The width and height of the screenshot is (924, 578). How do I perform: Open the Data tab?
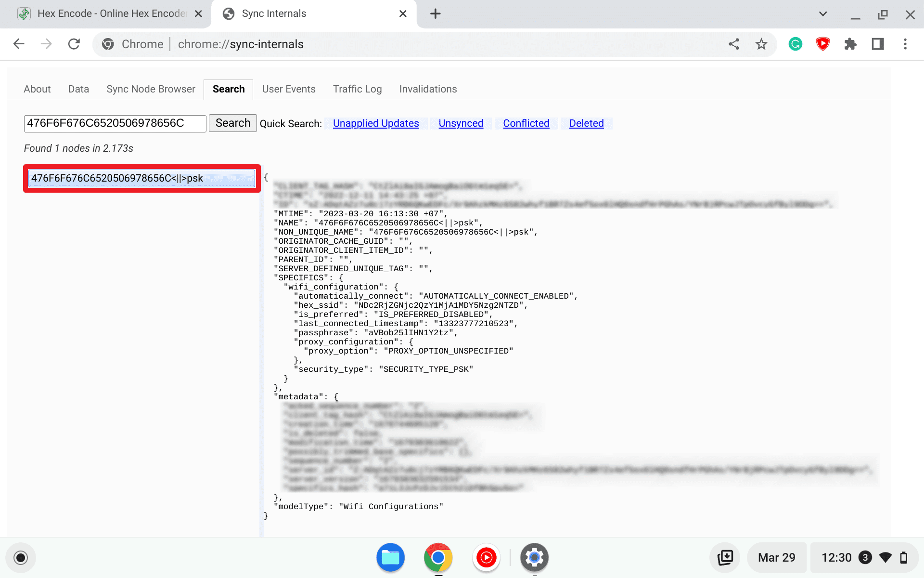click(78, 89)
